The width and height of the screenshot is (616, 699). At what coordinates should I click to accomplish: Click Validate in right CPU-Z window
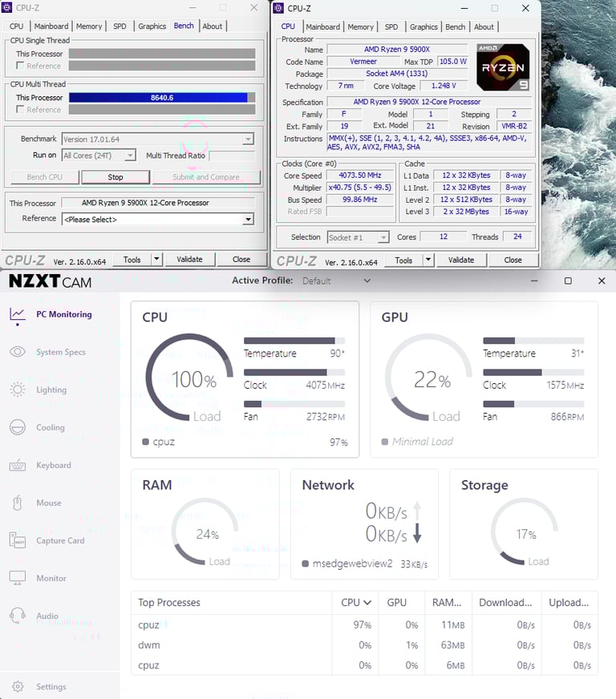click(x=461, y=260)
